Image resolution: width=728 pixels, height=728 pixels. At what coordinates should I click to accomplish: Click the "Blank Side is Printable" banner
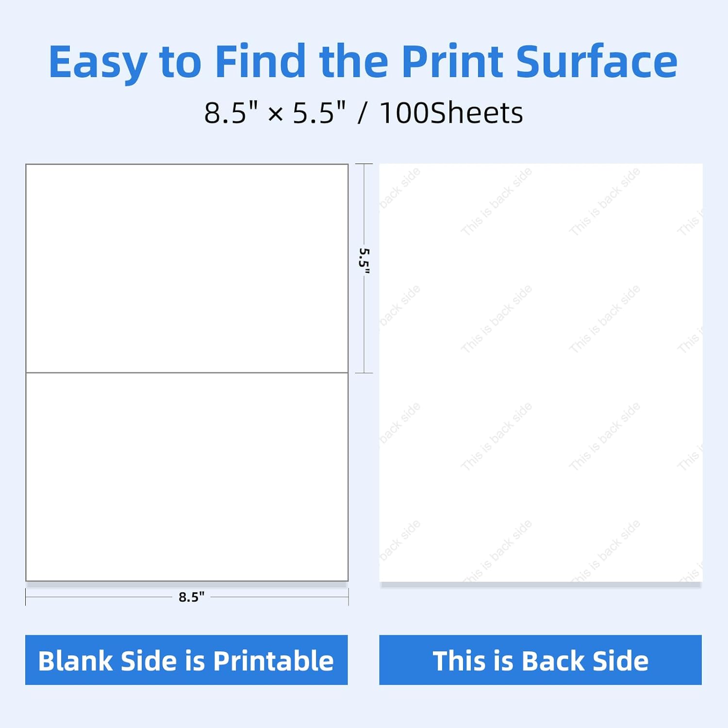(186, 660)
